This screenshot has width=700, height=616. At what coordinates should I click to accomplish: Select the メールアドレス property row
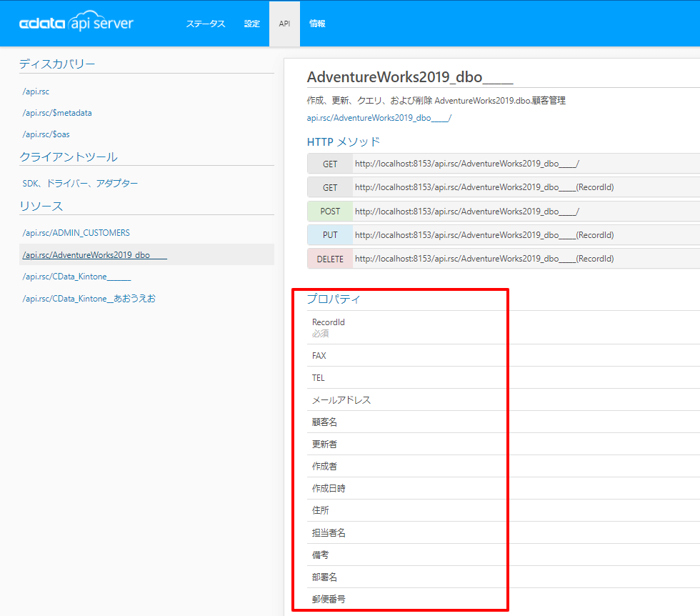[x=503, y=399]
